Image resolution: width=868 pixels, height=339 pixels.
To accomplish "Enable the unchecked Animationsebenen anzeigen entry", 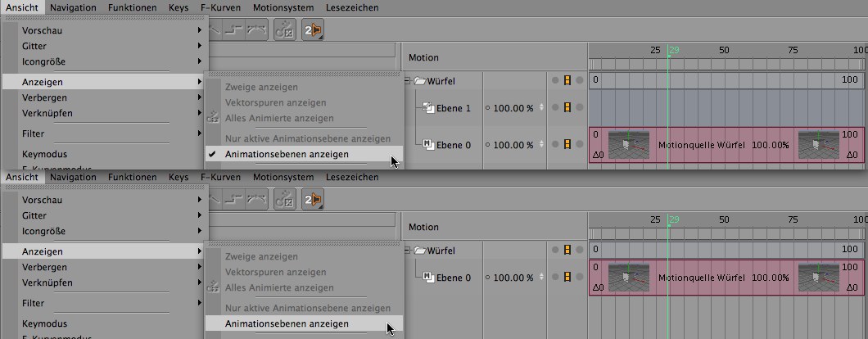I will point(287,323).
